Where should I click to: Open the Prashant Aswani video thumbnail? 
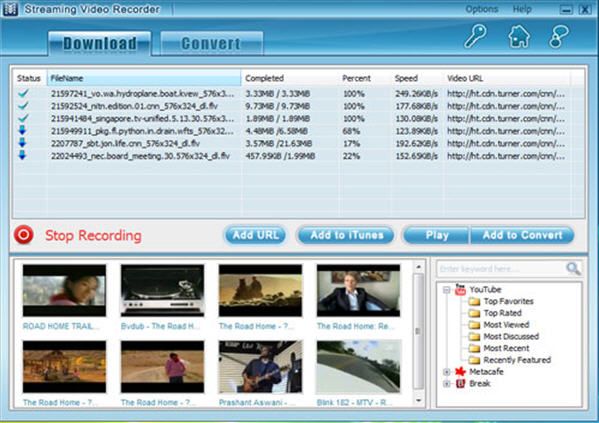(x=260, y=367)
